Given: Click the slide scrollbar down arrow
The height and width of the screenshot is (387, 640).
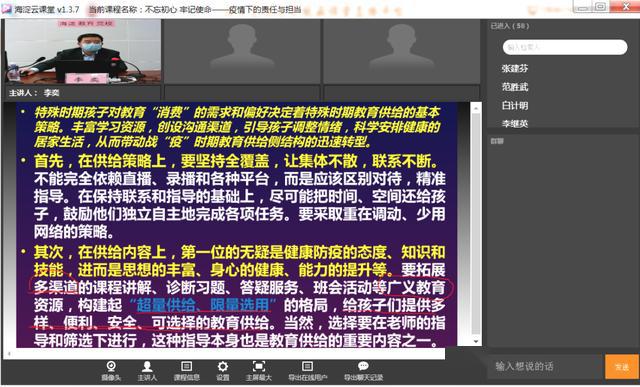Looking at the screenshot, I should [476, 341].
